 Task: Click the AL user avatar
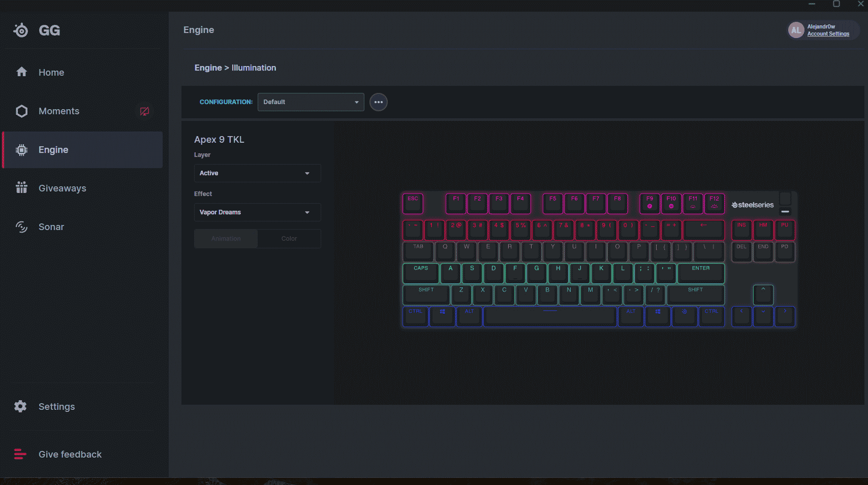796,30
